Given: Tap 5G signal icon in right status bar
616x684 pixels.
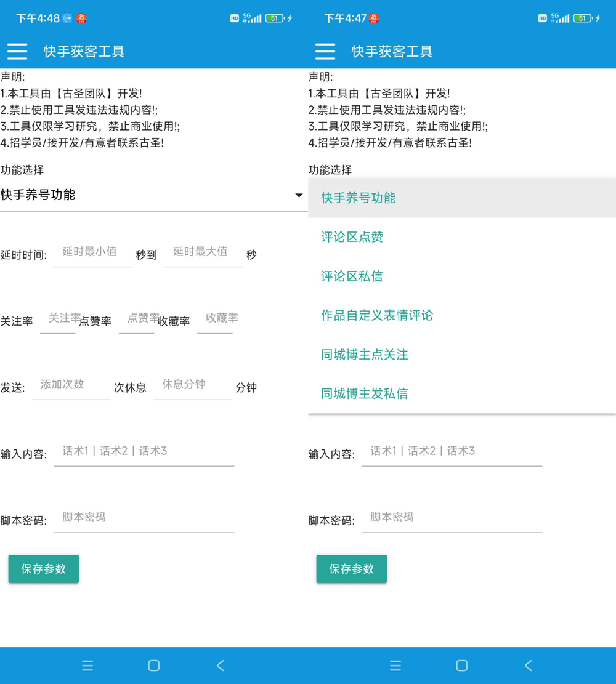Looking at the screenshot, I should click(560, 18).
